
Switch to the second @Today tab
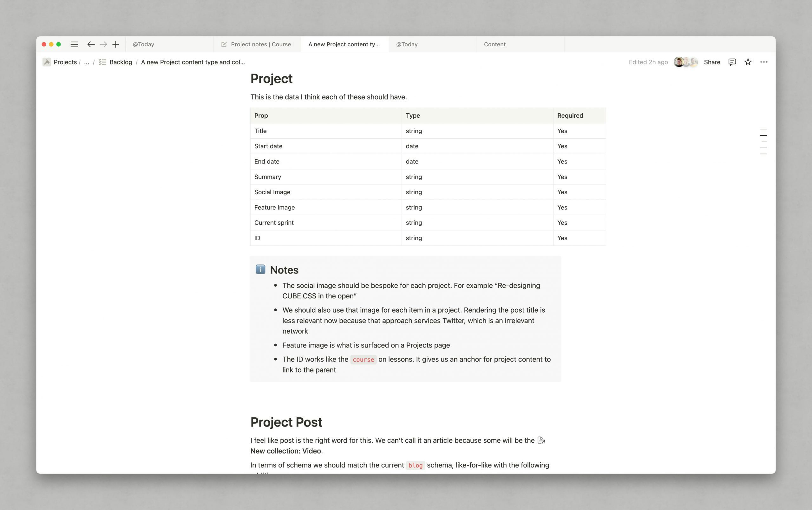(433, 44)
